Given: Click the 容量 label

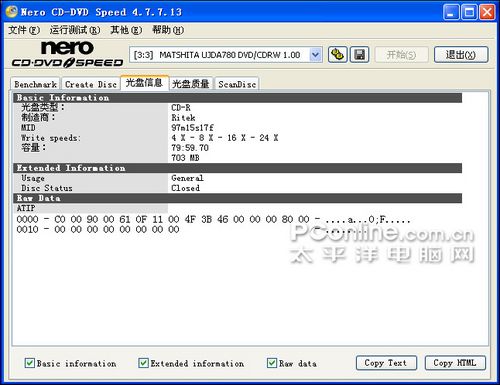Looking at the screenshot, I should pos(33,148).
